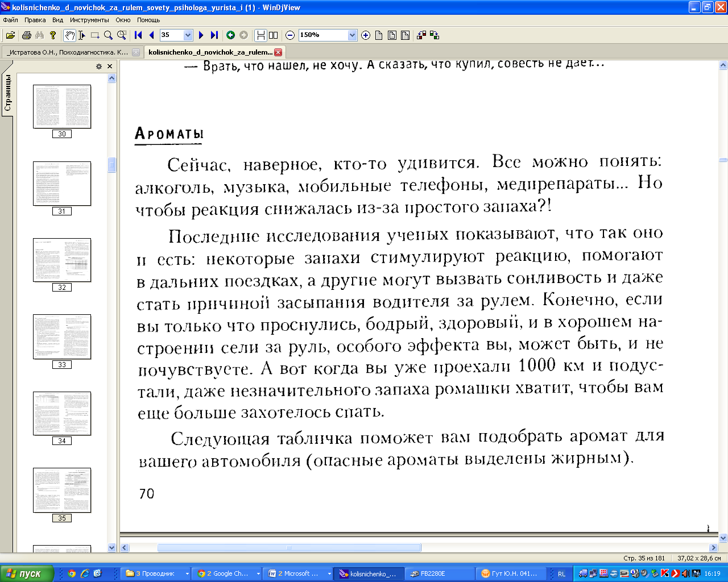Select page 30 thumbnail
The width and height of the screenshot is (728, 582).
(62, 107)
